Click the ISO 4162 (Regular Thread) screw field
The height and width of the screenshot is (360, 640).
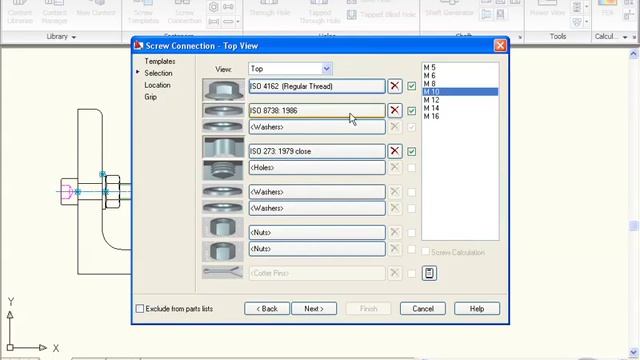(x=317, y=86)
